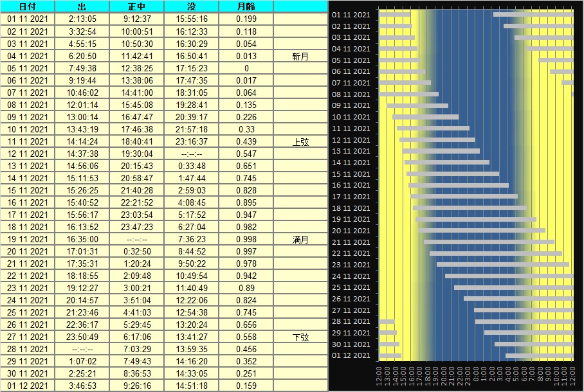Click chart row label 24 11 2021
The width and height of the screenshot is (584, 392).
351,276
